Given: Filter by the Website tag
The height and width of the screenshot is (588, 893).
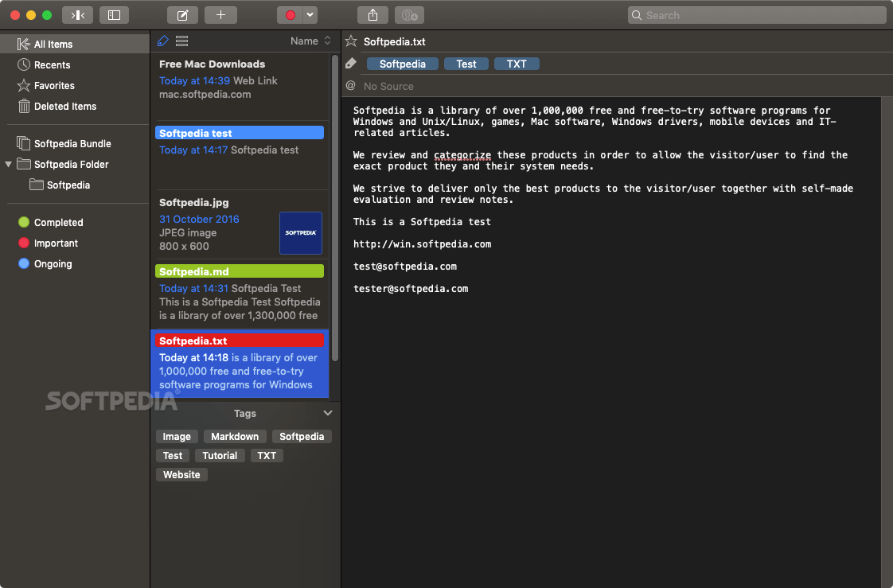Looking at the screenshot, I should pyautogui.click(x=181, y=475).
